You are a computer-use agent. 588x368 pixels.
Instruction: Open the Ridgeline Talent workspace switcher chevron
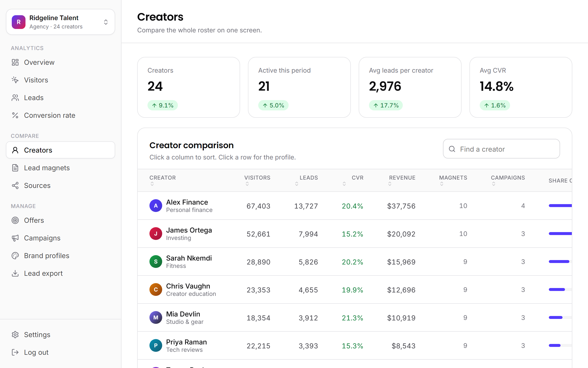pyautogui.click(x=106, y=22)
